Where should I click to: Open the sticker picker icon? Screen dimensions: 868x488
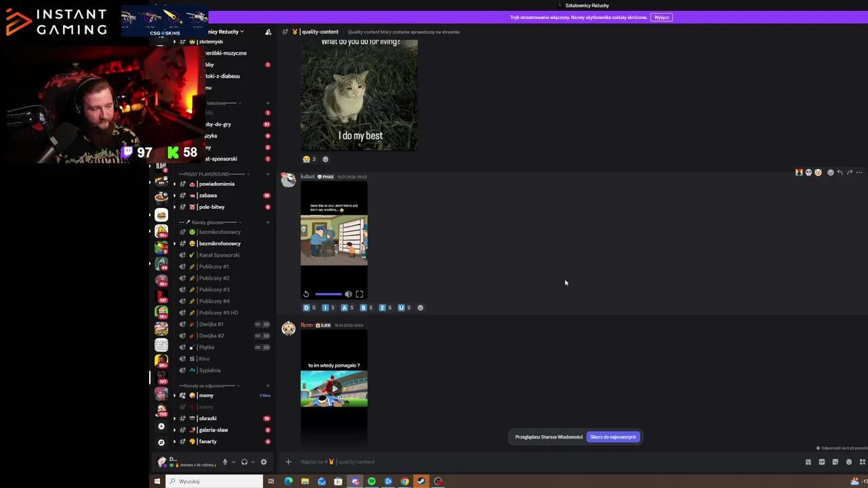point(835,462)
